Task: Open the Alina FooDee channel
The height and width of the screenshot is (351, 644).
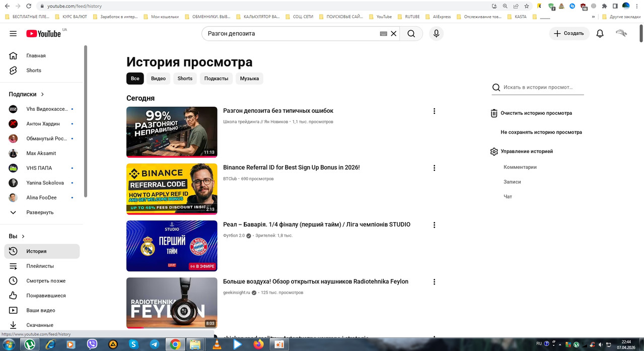Action: pos(42,197)
